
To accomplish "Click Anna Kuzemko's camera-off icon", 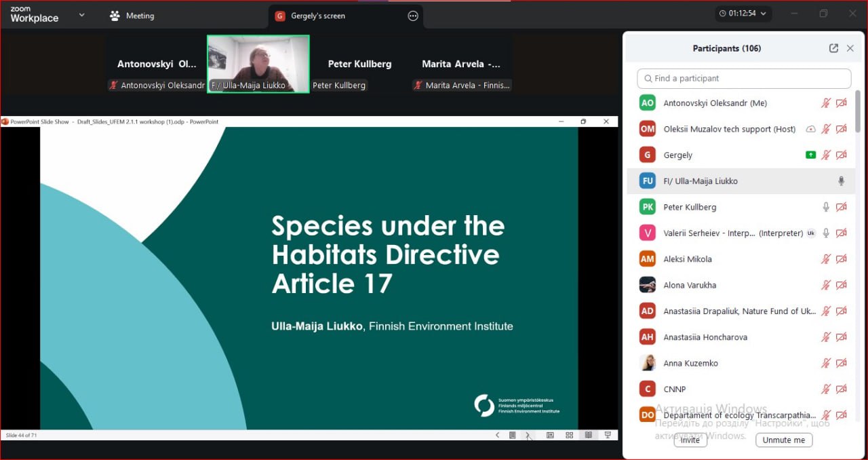I will click(x=842, y=363).
